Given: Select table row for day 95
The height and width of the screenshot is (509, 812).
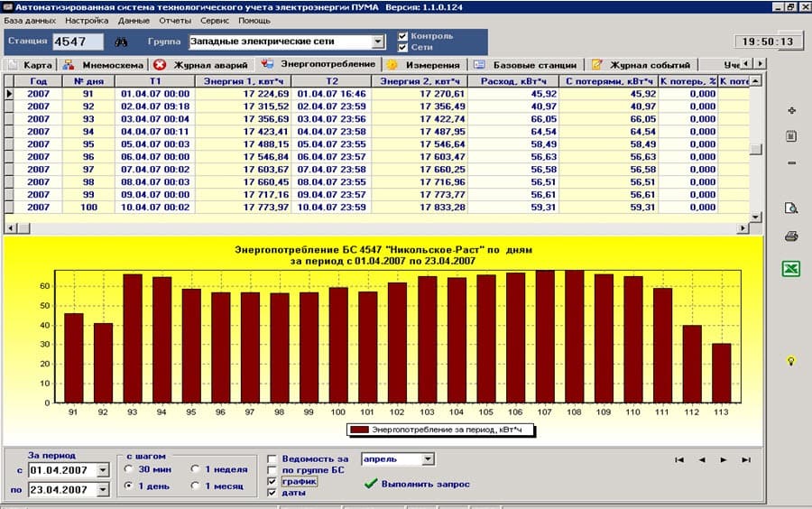Looking at the screenshot, I should tap(381, 144).
